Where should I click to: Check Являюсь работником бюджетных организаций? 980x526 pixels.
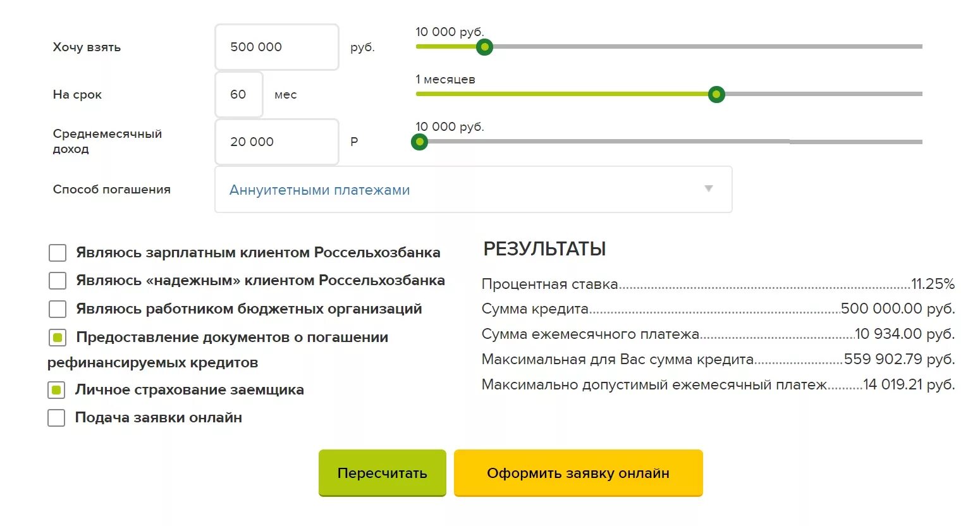click(x=58, y=309)
